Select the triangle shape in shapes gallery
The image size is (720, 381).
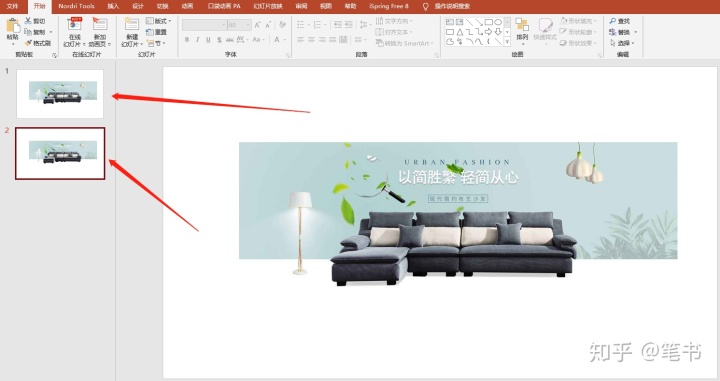pos(460,32)
